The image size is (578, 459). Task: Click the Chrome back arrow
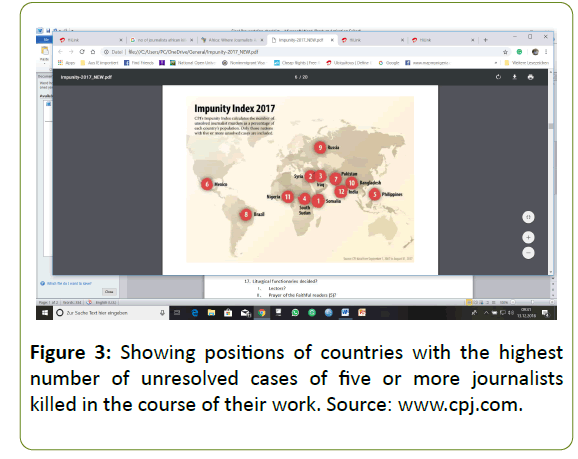click(x=61, y=52)
